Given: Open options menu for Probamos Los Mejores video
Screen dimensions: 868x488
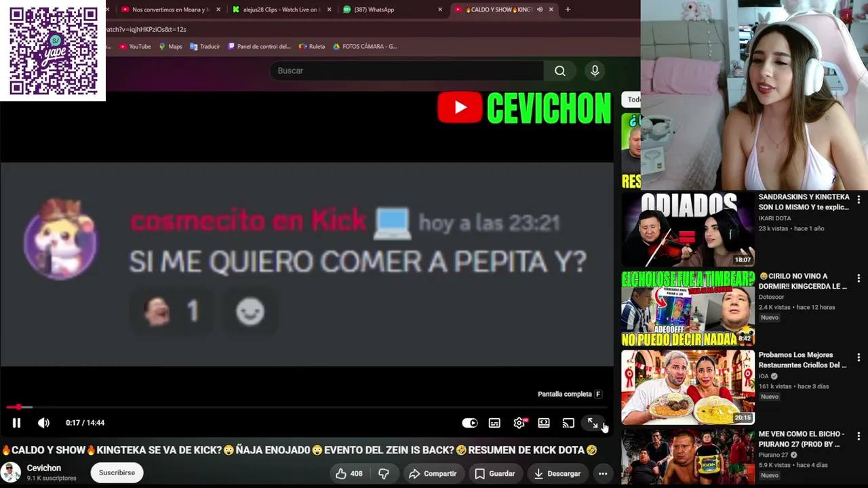Looking at the screenshot, I should (859, 357).
